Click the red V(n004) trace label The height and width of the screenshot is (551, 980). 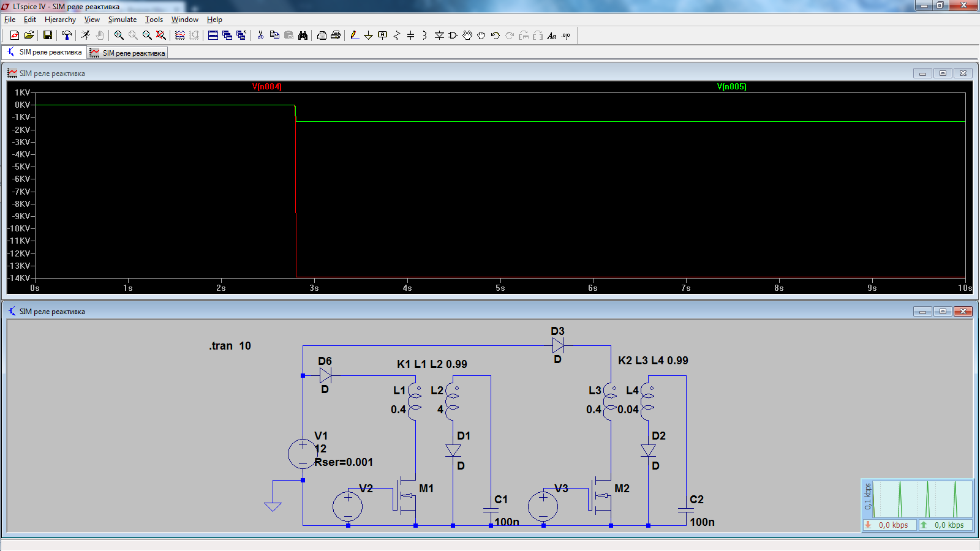pos(267,87)
